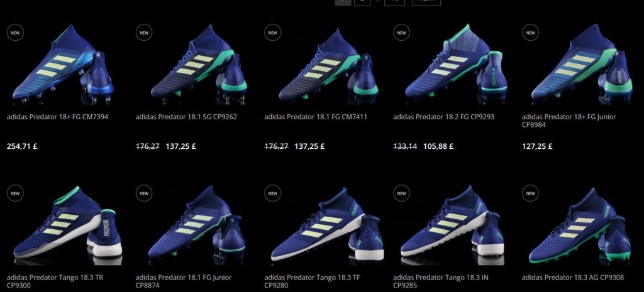Click the 127,25 £ price
Screen dimensions: 644x292
tap(537, 146)
